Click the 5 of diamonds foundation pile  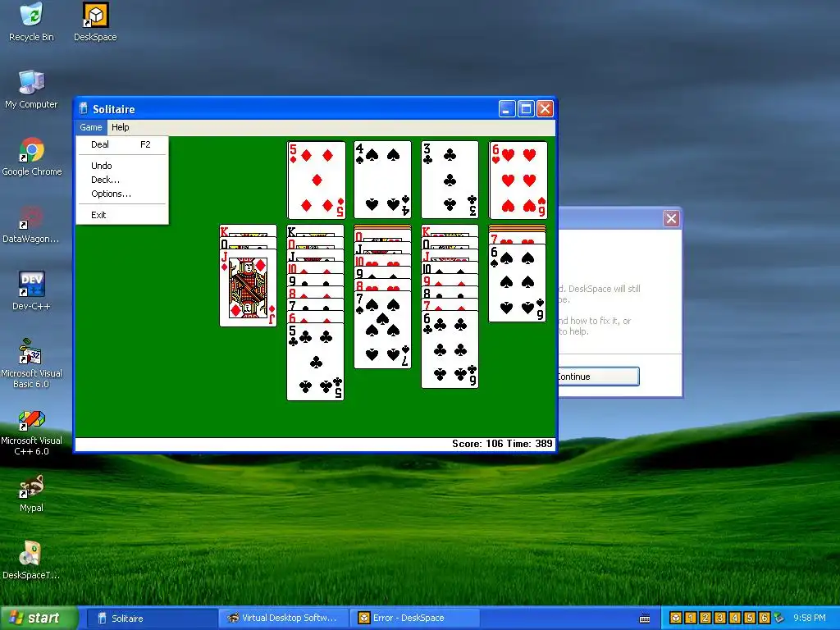tap(316, 180)
